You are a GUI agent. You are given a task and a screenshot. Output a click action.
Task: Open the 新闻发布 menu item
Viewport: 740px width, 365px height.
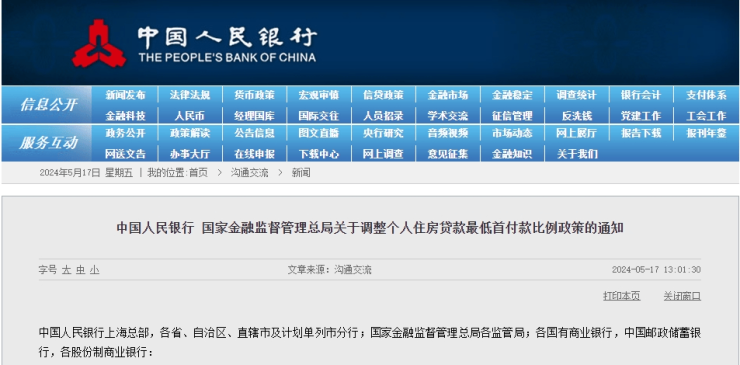125,95
